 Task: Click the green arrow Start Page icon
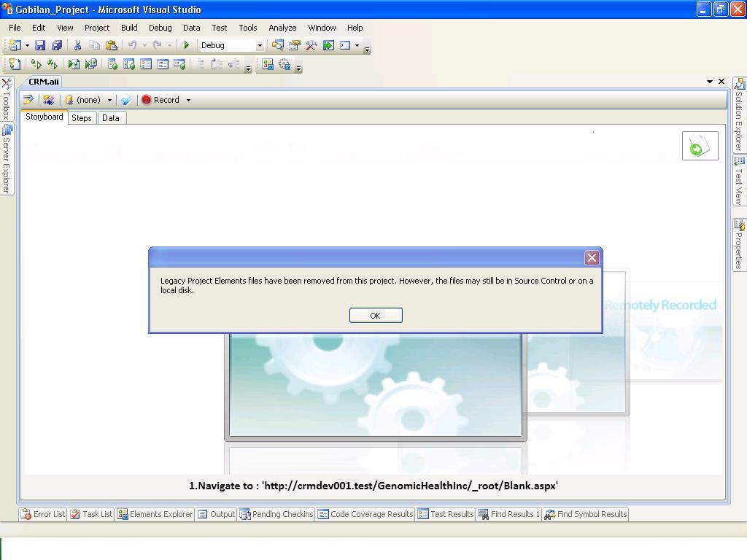click(328, 45)
